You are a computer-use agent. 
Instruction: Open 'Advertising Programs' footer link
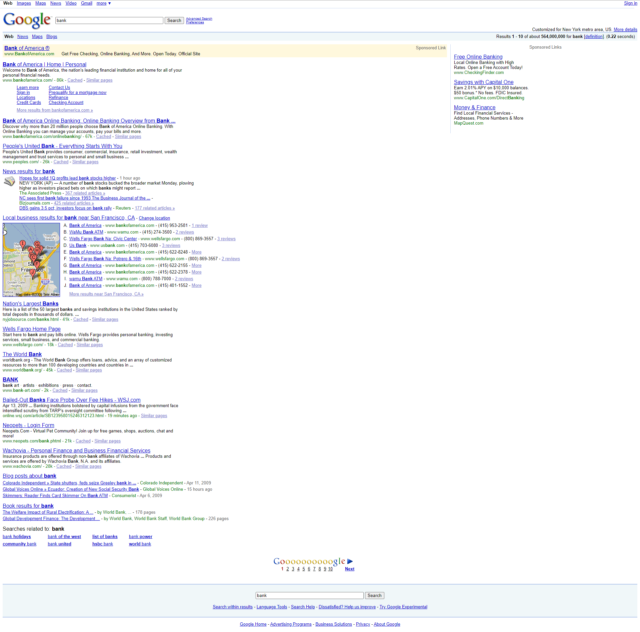pos(291,624)
